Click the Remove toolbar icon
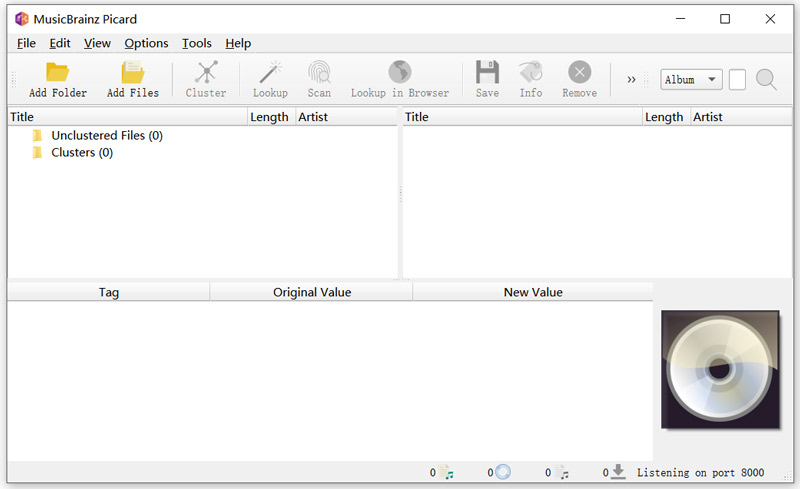 click(x=580, y=72)
